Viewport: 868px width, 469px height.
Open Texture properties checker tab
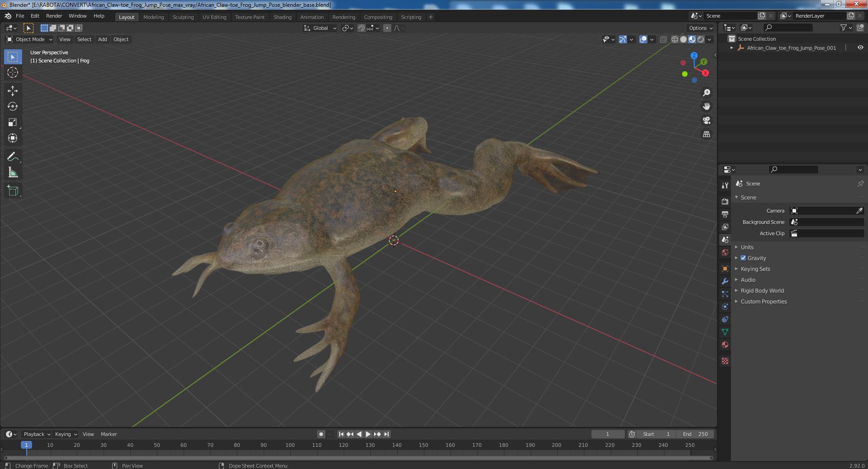tap(725, 361)
